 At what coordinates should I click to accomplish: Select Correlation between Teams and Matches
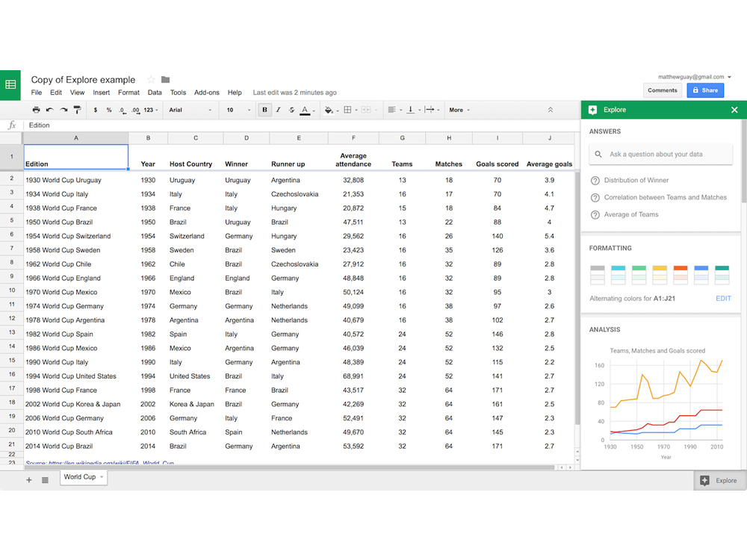point(659,198)
